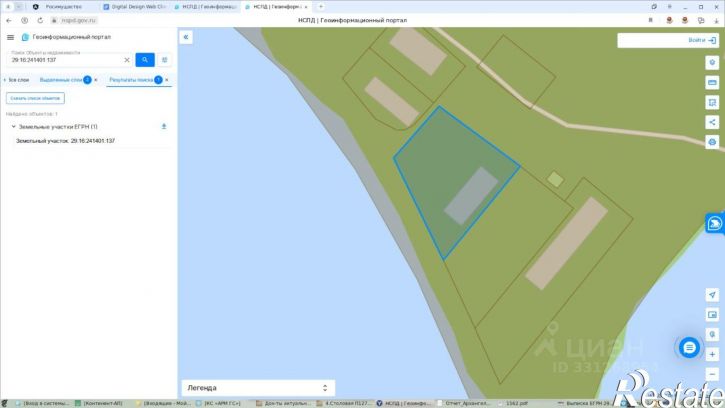
Task: Click the print map icon
Action: [x=712, y=142]
